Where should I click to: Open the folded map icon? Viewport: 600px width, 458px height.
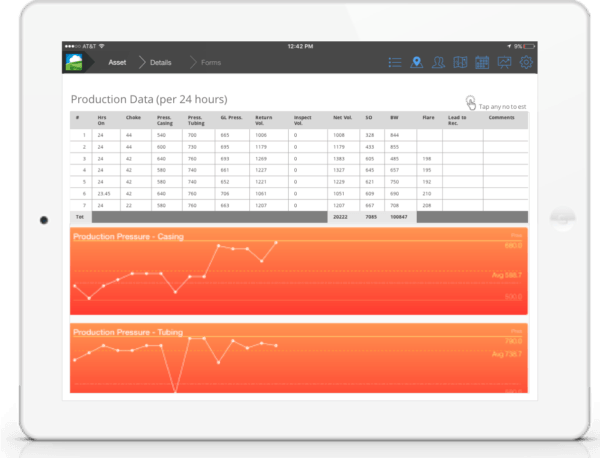[x=460, y=62]
